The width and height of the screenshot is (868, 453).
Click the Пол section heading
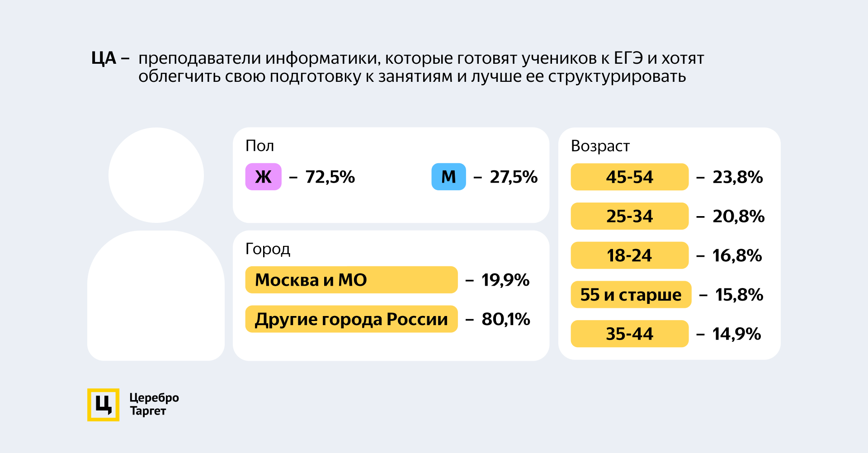point(259,146)
